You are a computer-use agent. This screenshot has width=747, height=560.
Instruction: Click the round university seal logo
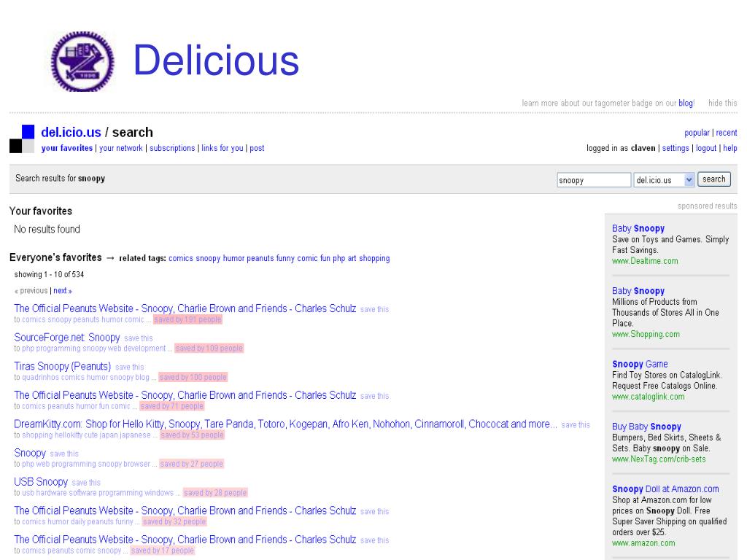[82, 61]
